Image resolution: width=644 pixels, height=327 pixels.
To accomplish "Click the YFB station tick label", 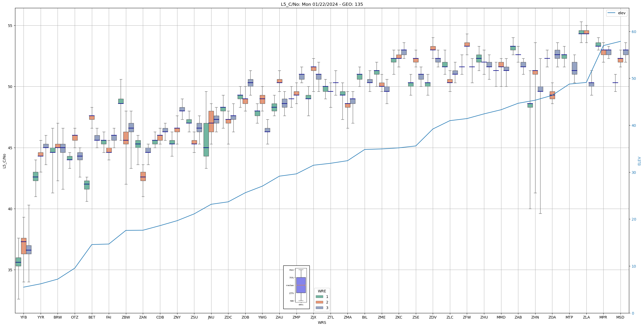I will pyautogui.click(x=23, y=317).
